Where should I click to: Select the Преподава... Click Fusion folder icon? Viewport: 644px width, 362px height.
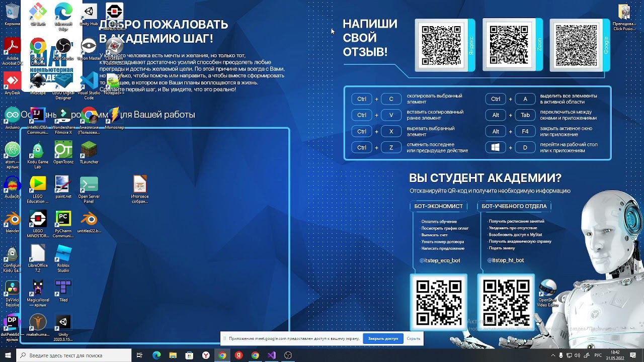pos(624,17)
